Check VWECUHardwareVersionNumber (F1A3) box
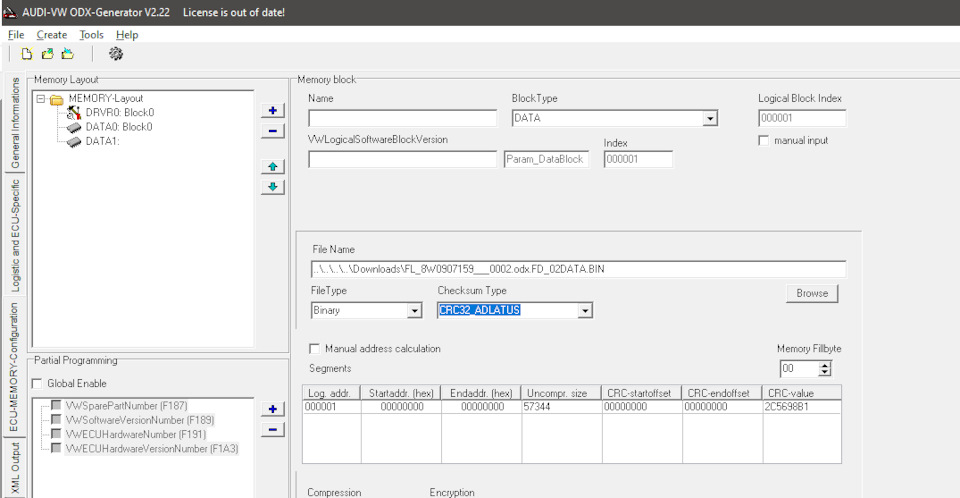Screen dimensions: 960x498 56,448
